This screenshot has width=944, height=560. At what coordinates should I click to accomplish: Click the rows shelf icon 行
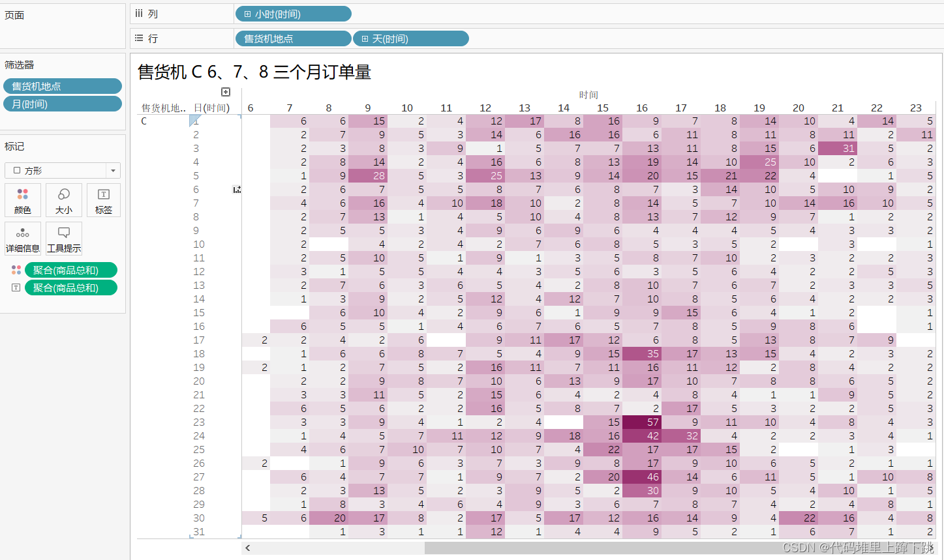pyautogui.click(x=139, y=38)
